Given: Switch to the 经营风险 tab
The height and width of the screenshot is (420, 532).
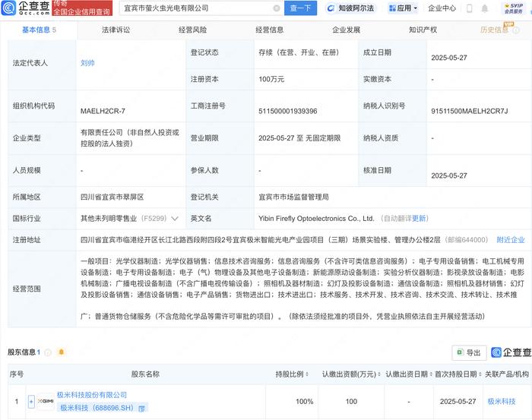Looking at the screenshot, I should click(x=193, y=30).
